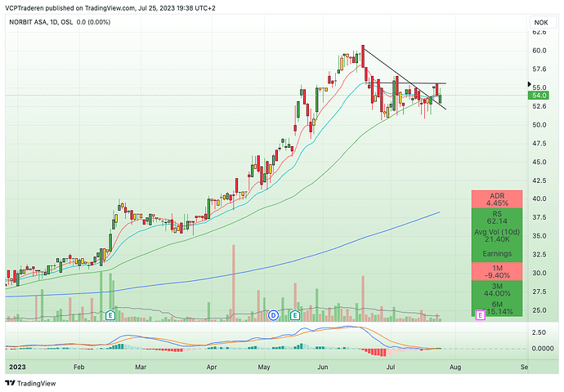The height and width of the screenshot is (392, 564).
Task: Click the 30.0 price axis label
Action: point(539,273)
